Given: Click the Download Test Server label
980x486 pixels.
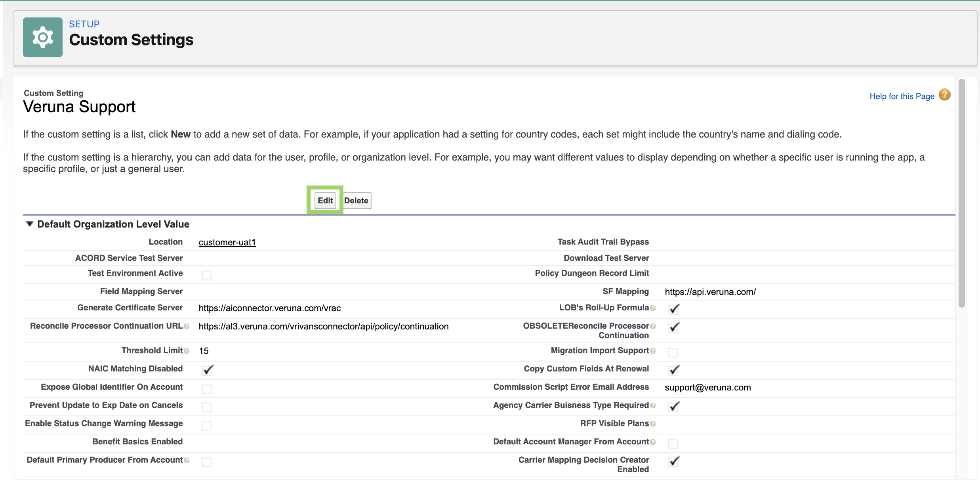Looking at the screenshot, I should tap(606, 258).
